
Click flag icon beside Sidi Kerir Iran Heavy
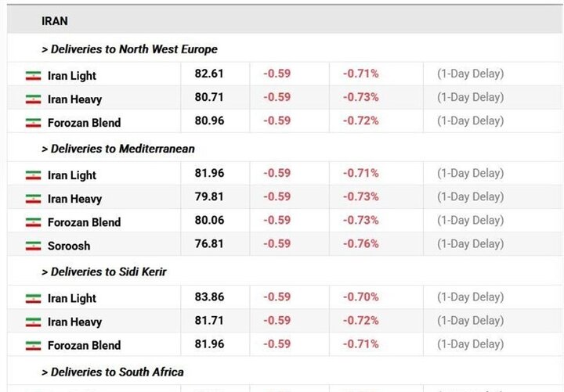33,322
